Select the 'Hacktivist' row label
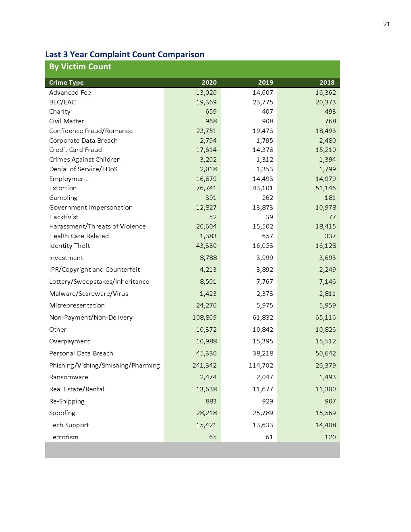Screen dimensions: 411x532 [x=64, y=217]
